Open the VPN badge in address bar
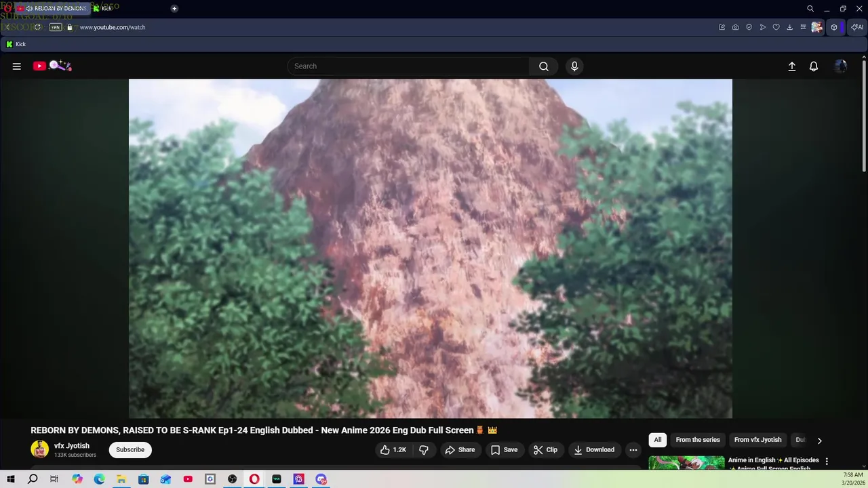Screen dimensions: 868x488 tap(56, 27)
